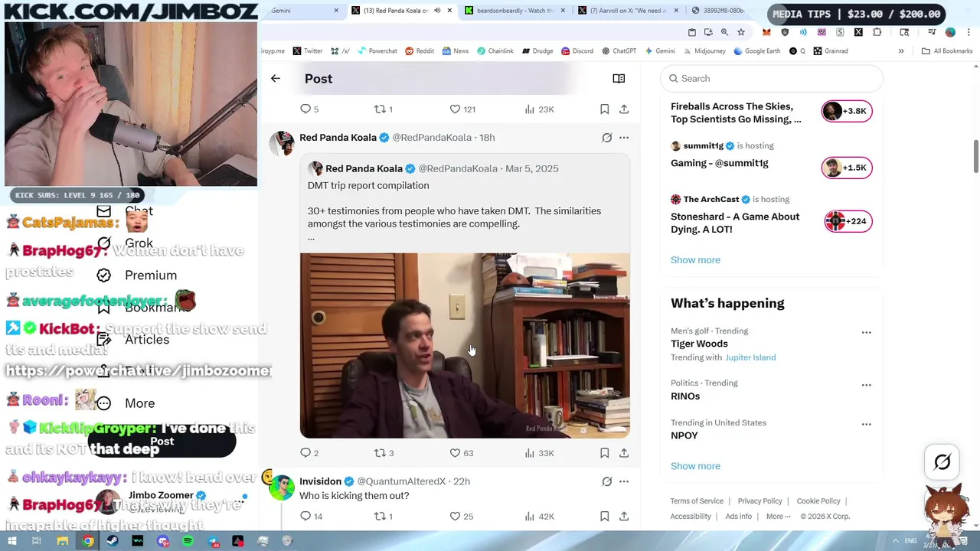The image size is (980, 551).
Task: Like the DMT post with 63 likes
Action: [x=462, y=453]
